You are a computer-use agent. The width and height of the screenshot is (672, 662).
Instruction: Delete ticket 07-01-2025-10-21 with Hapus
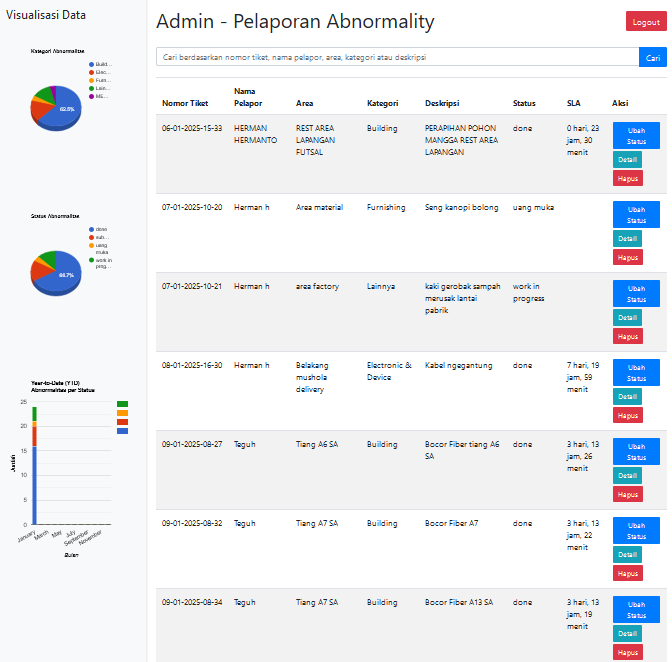point(627,336)
